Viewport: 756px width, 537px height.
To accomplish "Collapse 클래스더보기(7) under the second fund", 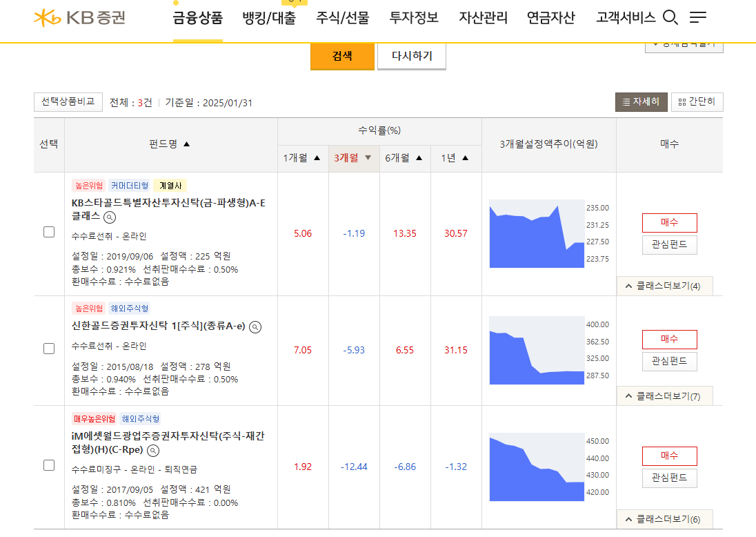I will click(664, 396).
